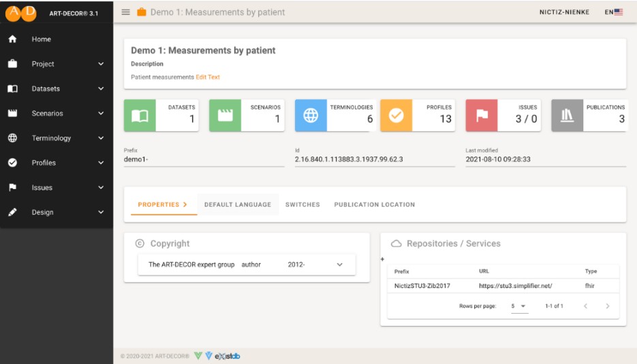Expand the ART-DECOR expert group copyright row
This screenshot has height=364, width=637.
click(x=339, y=265)
